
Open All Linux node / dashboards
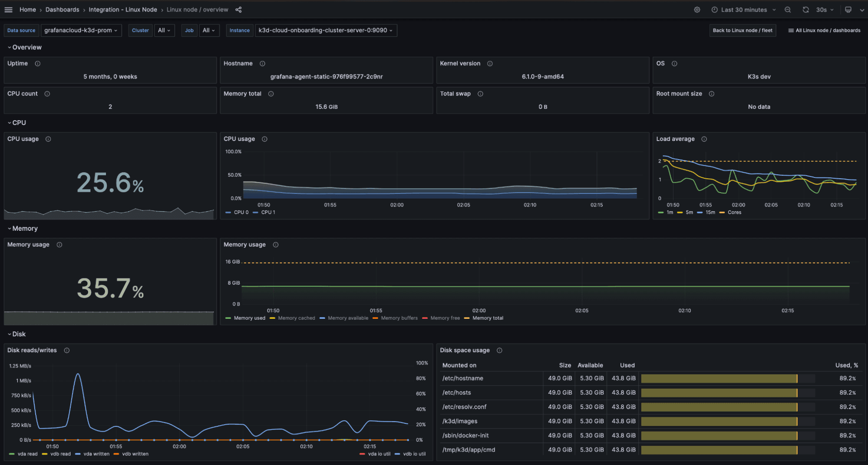pos(824,30)
